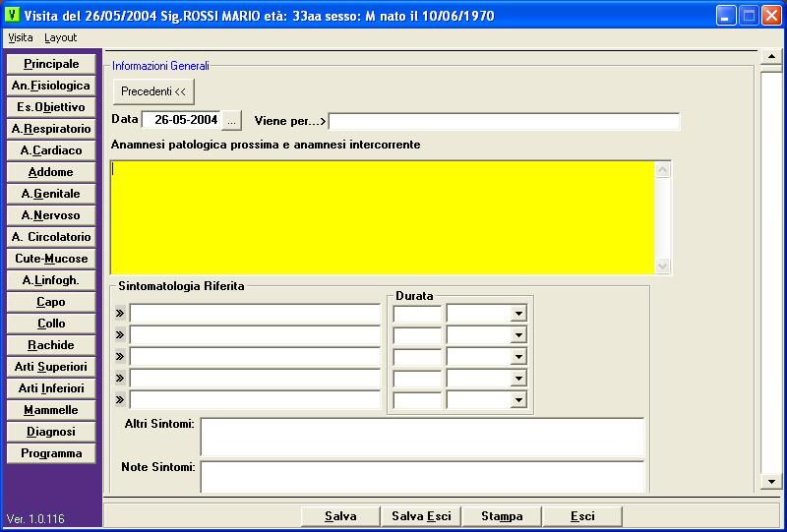Click the Precedenti << button
Screen dimensions: 787x532
[x=153, y=91]
